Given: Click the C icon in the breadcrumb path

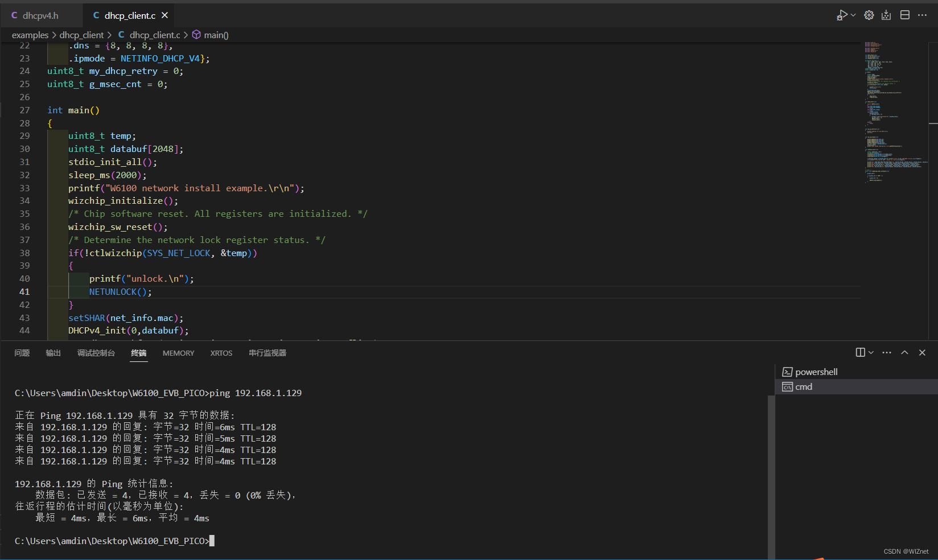Looking at the screenshot, I should (x=121, y=35).
